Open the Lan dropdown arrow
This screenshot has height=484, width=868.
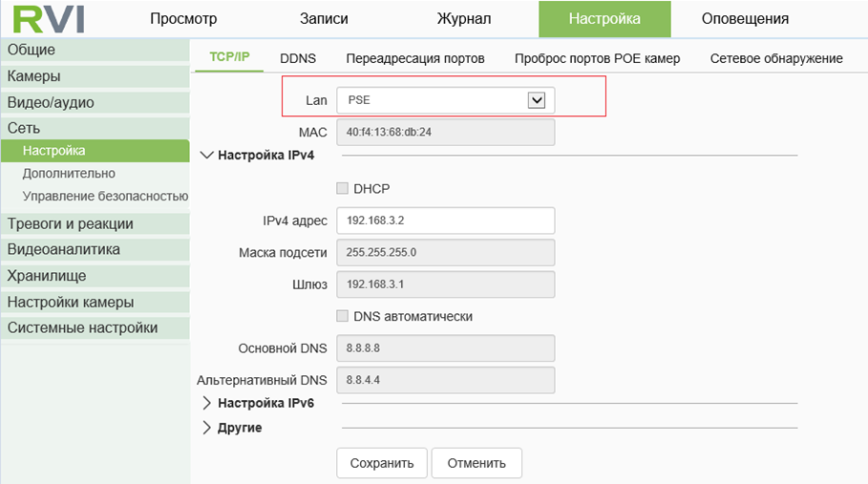537,100
